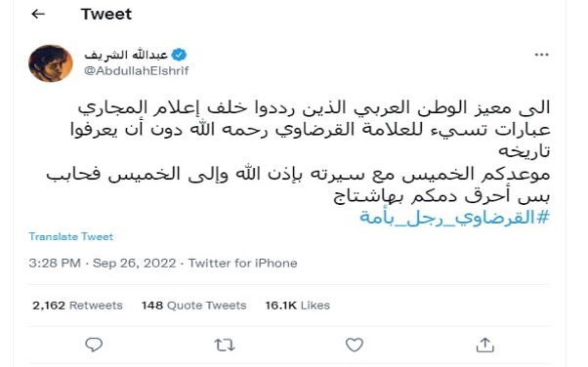The height and width of the screenshot is (367, 588).
Task: Open the hashtag #القرضاوي_رجل_بأمة
Action: point(454,217)
